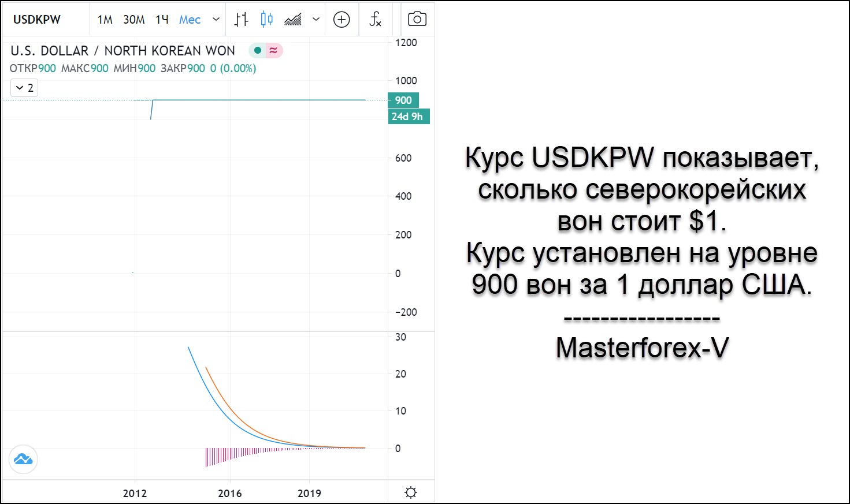This screenshot has height=504, width=850.
Task: Click the 2019 time axis label
Action: [x=309, y=493]
